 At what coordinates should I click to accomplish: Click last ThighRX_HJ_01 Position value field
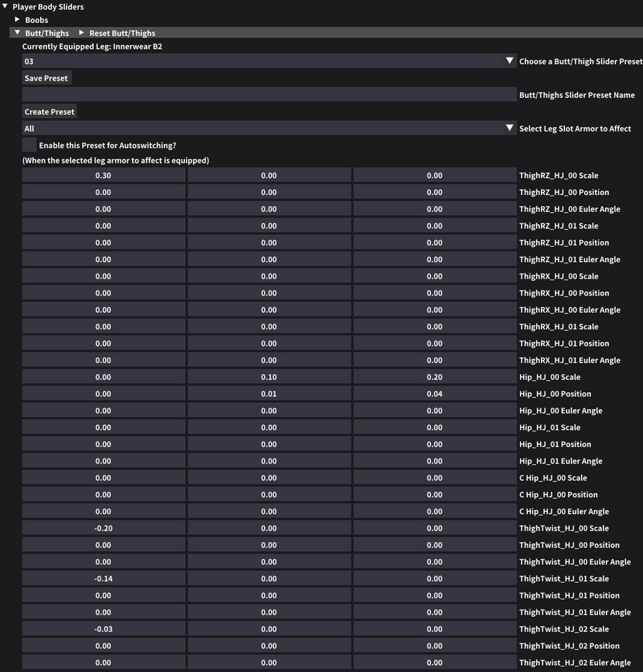(434, 343)
